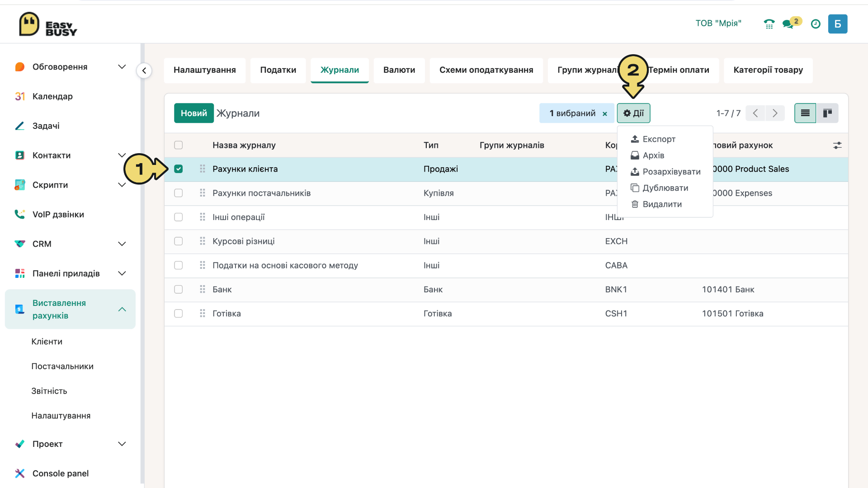
Task: Switch to Валюти tab
Action: tap(399, 70)
